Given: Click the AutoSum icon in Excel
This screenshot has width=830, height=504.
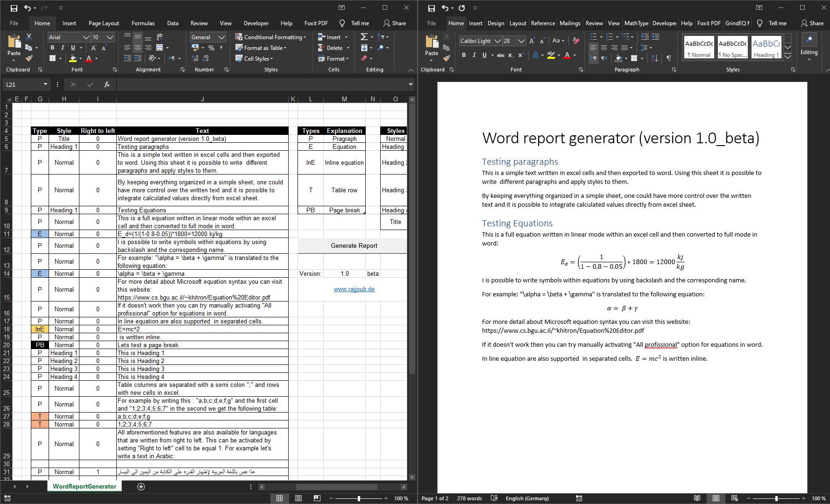Looking at the screenshot, I should 363,37.
